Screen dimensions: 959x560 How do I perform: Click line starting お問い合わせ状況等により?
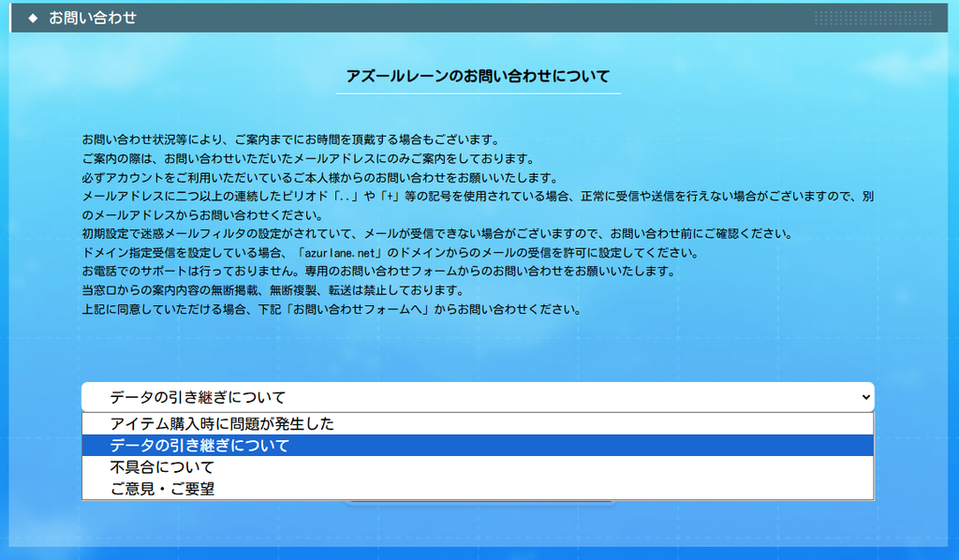click(x=291, y=140)
